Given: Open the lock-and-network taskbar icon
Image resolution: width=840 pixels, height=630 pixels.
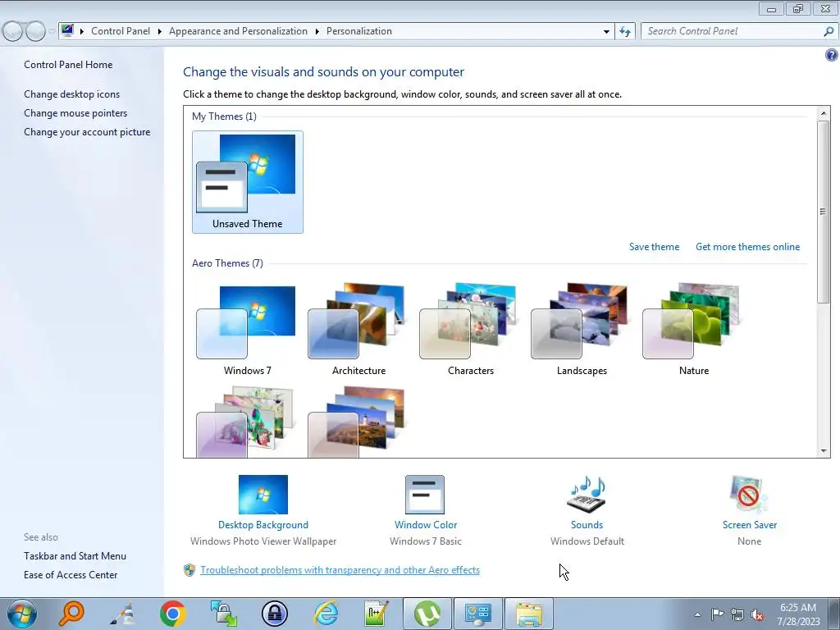Looking at the screenshot, I should click(x=224, y=614).
